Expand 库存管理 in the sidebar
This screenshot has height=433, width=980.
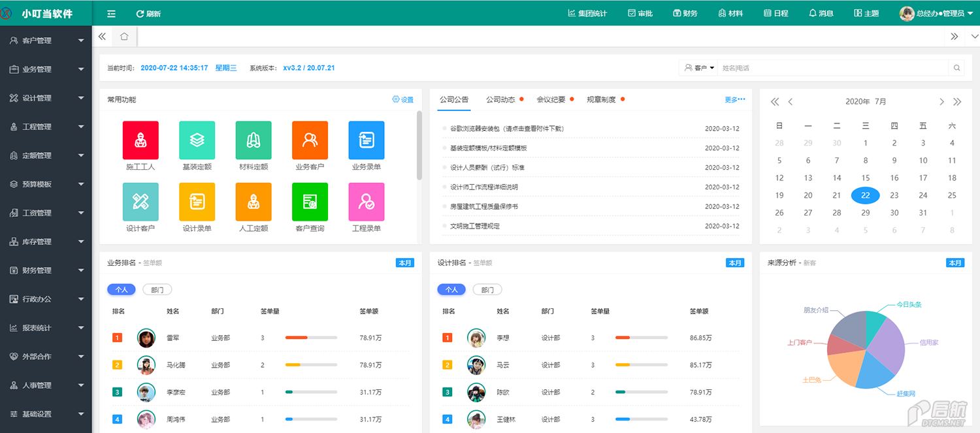tap(46, 242)
